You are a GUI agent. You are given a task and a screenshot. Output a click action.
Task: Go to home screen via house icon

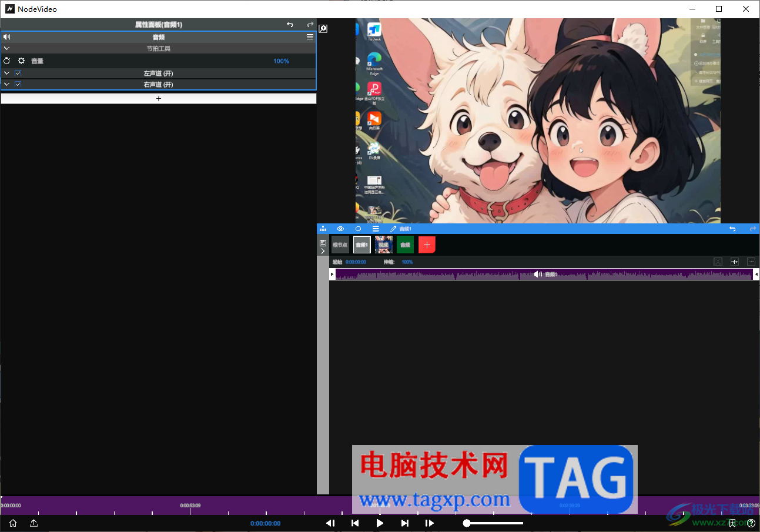click(x=13, y=523)
